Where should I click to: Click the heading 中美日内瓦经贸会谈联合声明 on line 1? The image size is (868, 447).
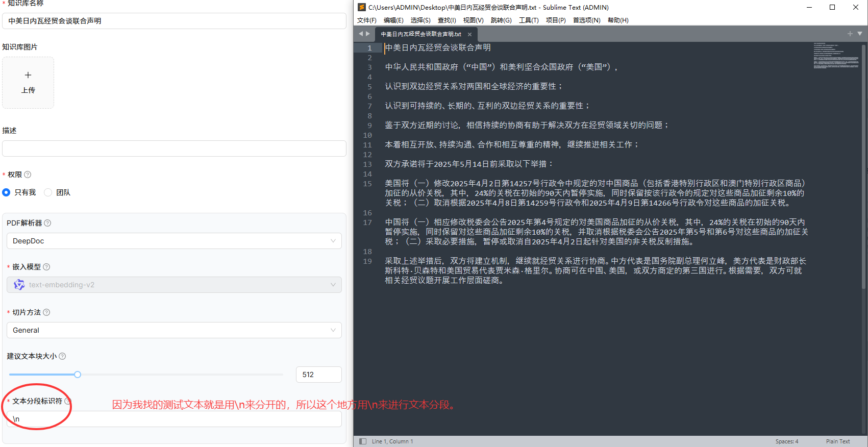[x=438, y=47]
